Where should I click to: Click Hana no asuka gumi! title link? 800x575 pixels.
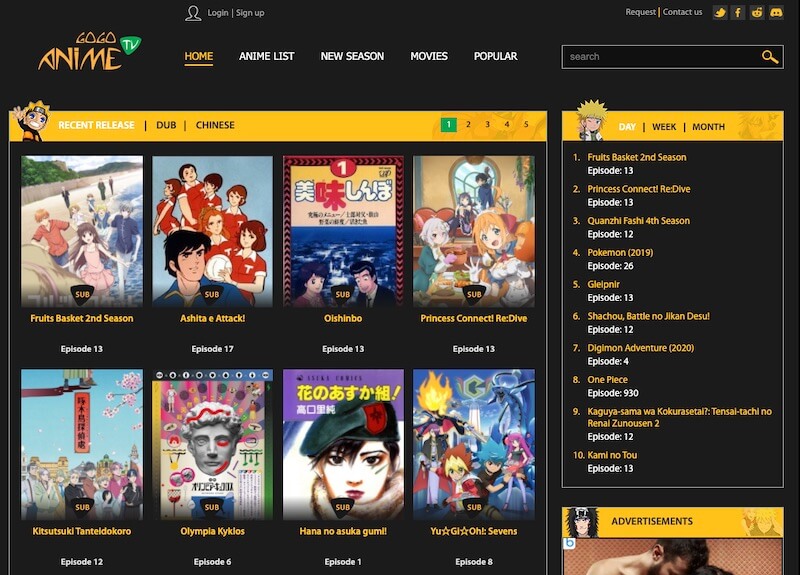coord(343,531)
